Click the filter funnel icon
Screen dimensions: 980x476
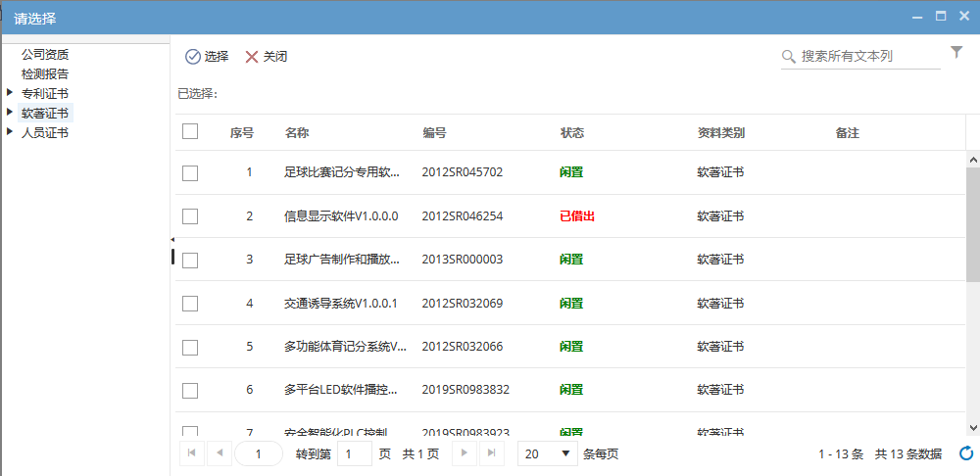[x=956, y=54]
